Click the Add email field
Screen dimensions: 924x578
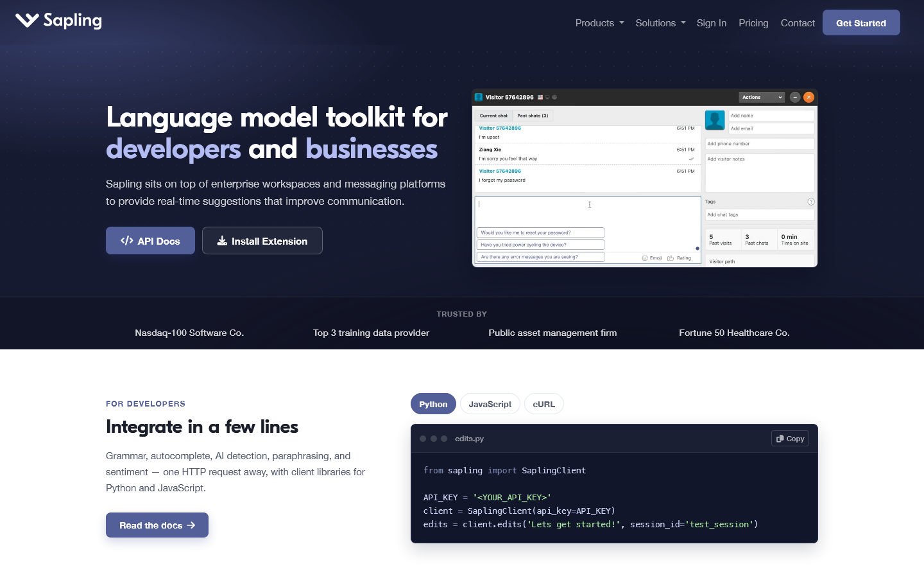(x=771, y=128)
